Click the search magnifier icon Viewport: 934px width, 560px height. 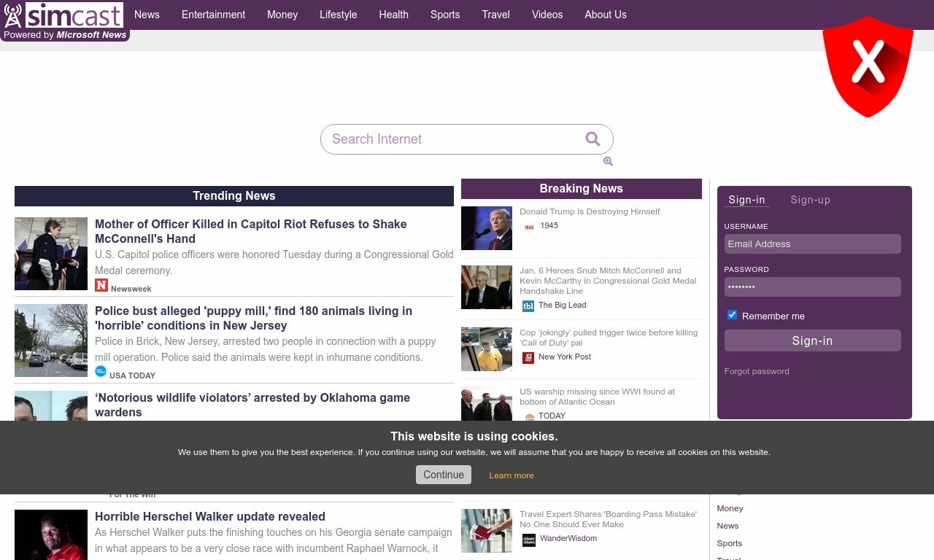(x=593, y=139)
